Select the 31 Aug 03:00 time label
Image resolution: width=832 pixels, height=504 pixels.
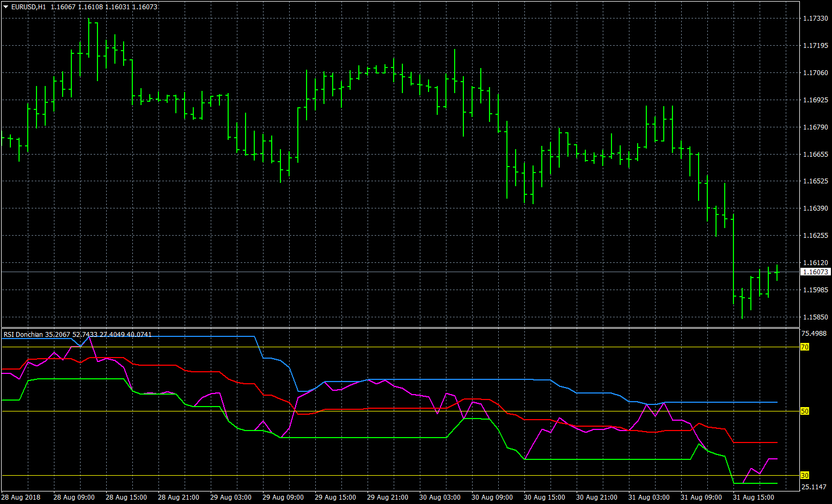[x=649, y=497]
